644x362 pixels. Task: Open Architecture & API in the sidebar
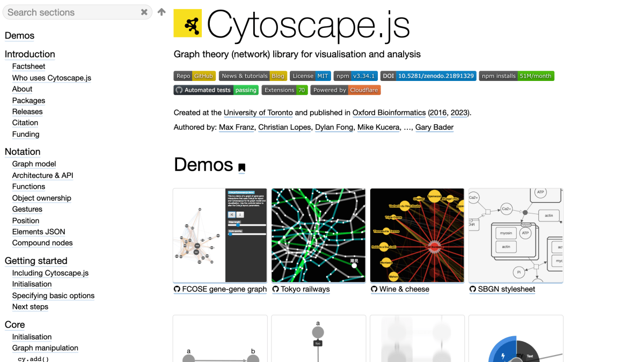[43, 175]
